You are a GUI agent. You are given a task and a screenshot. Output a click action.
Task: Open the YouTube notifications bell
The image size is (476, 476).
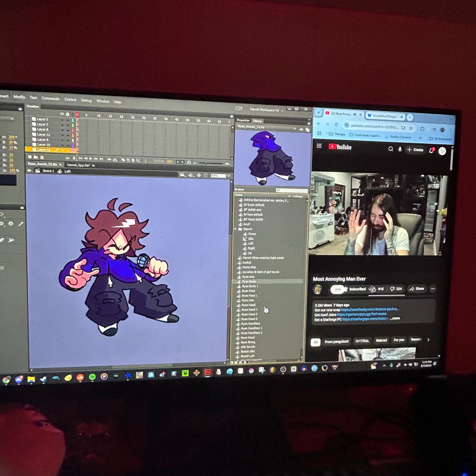pyautogui.click(x=431, y=150)
